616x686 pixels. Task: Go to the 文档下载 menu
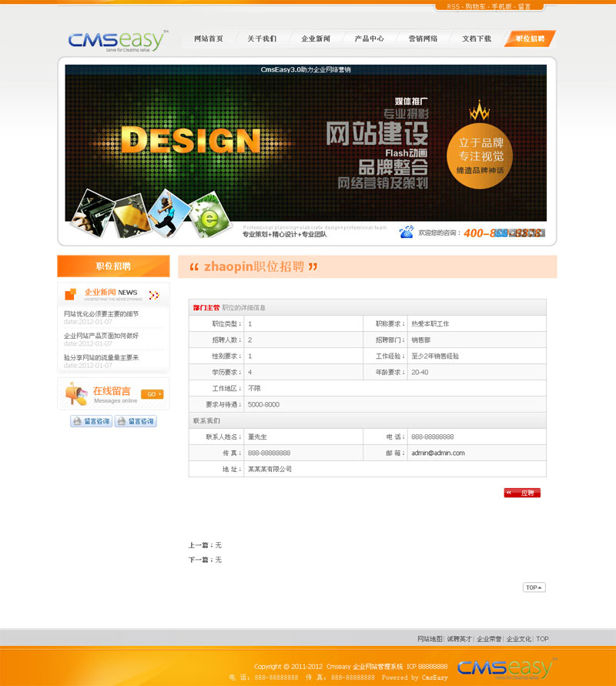[x=477, y=38]
